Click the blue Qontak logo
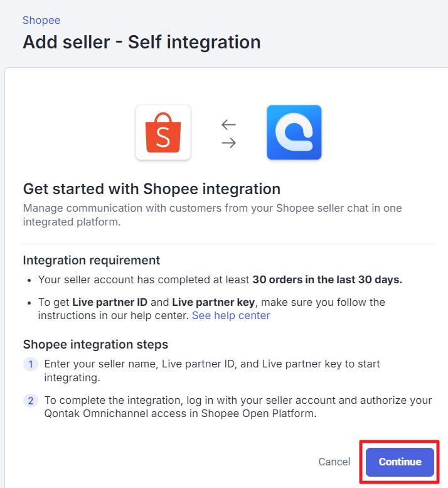This screenshot has height=488, width=448. (294, 133)
